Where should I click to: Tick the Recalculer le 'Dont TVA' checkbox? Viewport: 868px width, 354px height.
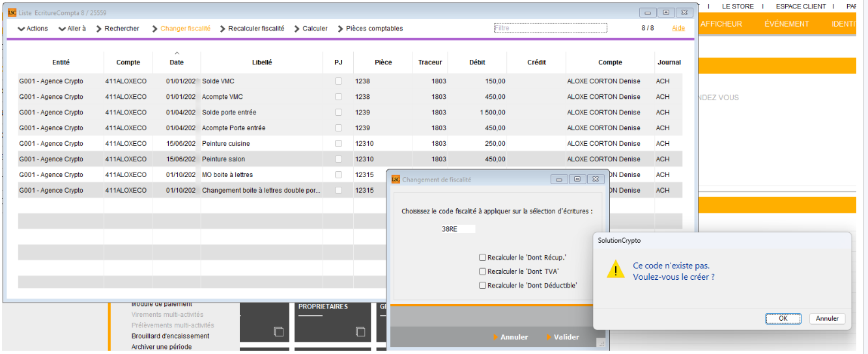coord(482,271)
